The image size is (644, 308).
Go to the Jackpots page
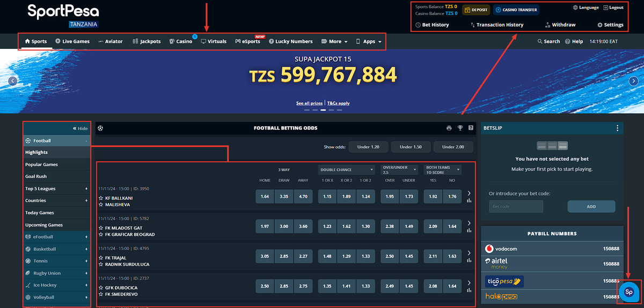pos(147,41)
